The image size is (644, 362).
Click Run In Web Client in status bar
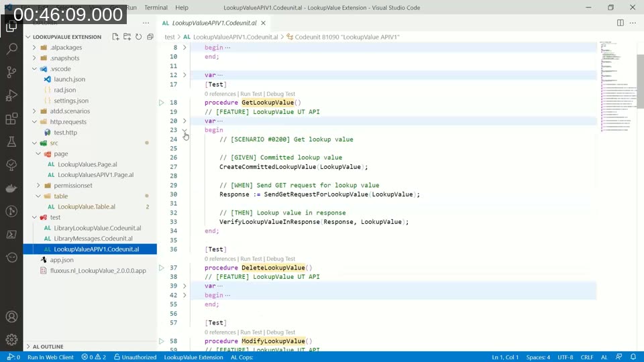click(x=50, y=357)
